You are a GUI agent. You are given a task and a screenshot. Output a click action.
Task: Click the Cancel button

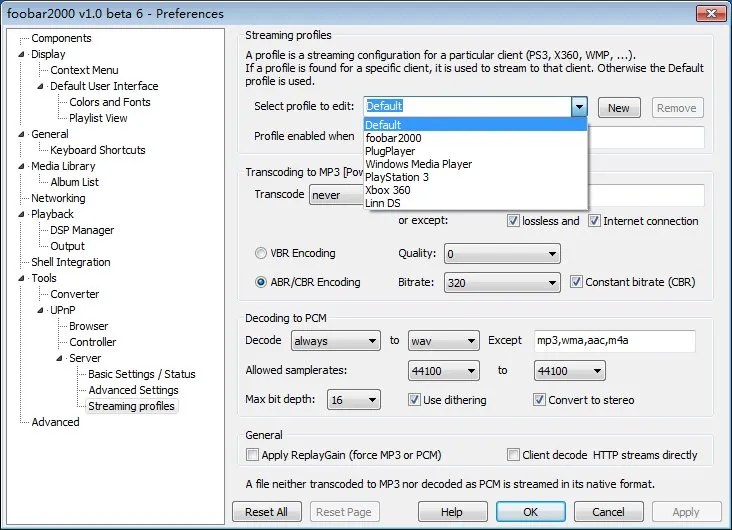click(609, 512)
